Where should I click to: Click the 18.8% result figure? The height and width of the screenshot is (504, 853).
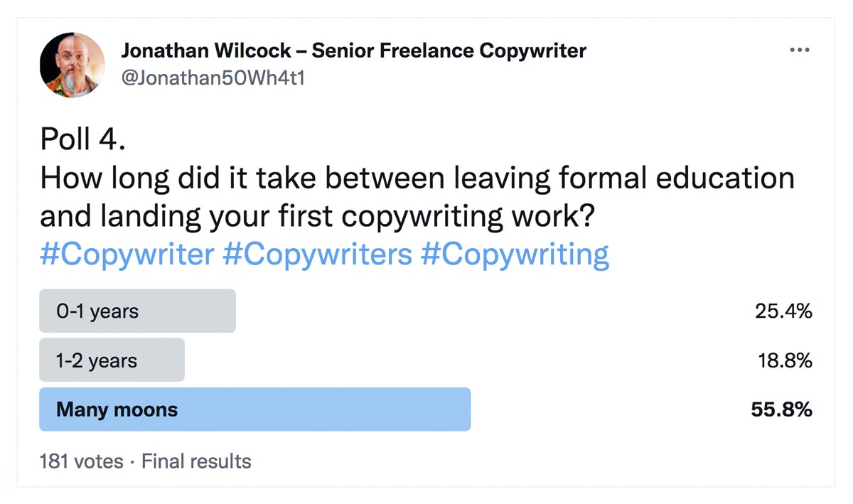785,360
